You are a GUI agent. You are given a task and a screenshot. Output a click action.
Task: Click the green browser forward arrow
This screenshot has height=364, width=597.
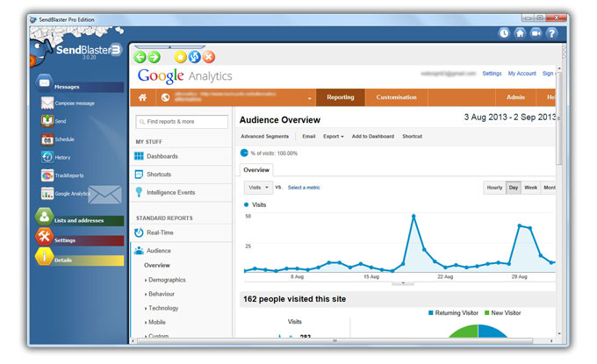(154, 57)
